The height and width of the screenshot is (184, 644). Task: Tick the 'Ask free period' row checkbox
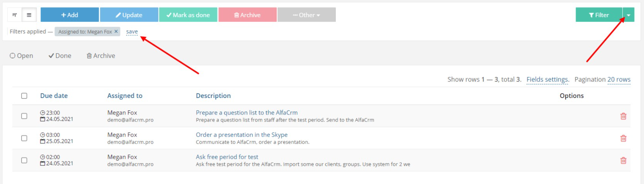[x=24, y=160]
